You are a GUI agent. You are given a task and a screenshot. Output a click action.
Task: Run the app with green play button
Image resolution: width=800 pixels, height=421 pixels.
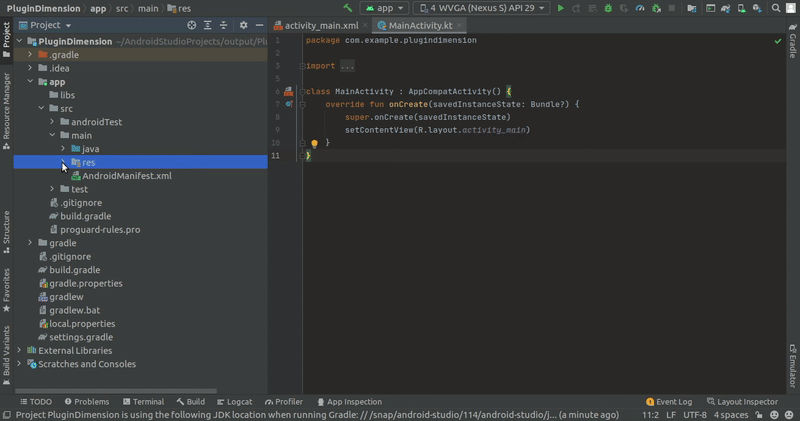tap(560, 8)
